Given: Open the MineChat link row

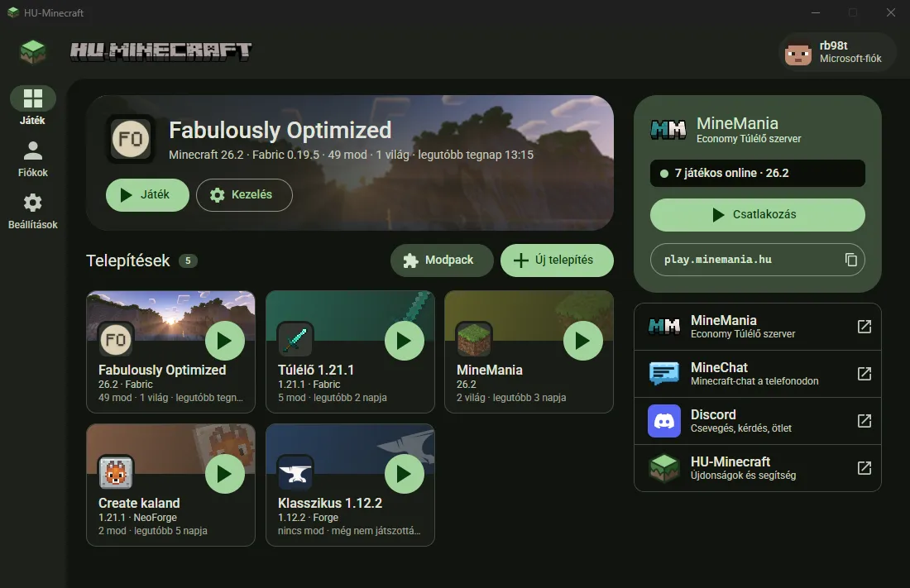Looking at the screenshot, I should pos(757,374).
